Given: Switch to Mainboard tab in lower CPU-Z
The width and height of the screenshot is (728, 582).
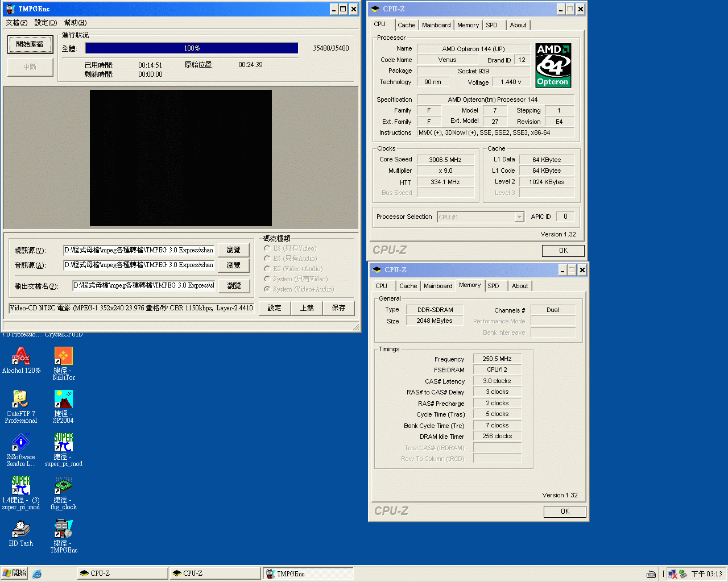Looking at the screenshot, I should (438, 286).
